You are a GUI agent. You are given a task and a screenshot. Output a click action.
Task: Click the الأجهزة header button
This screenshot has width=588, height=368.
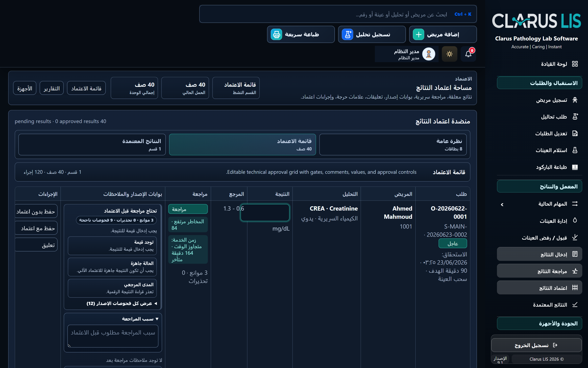tap(24, 88)
